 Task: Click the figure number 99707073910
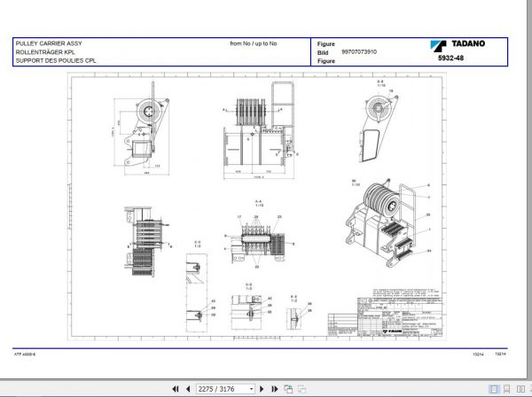coord(359,52)
